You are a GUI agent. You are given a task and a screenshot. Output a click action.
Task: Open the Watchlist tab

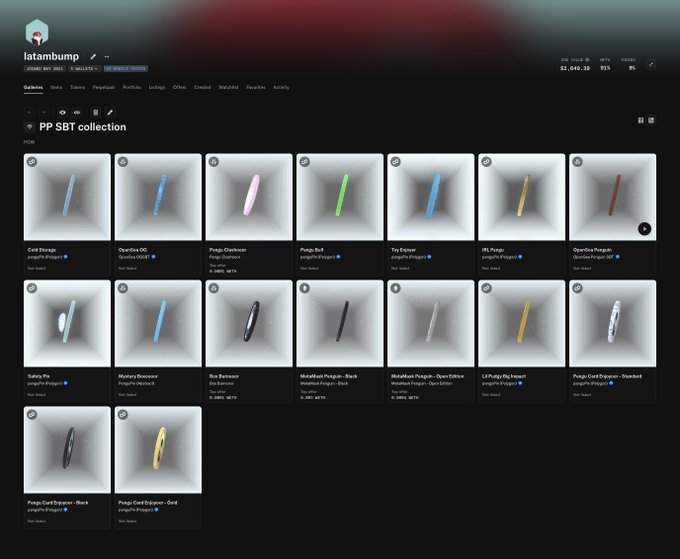(229, 87)
